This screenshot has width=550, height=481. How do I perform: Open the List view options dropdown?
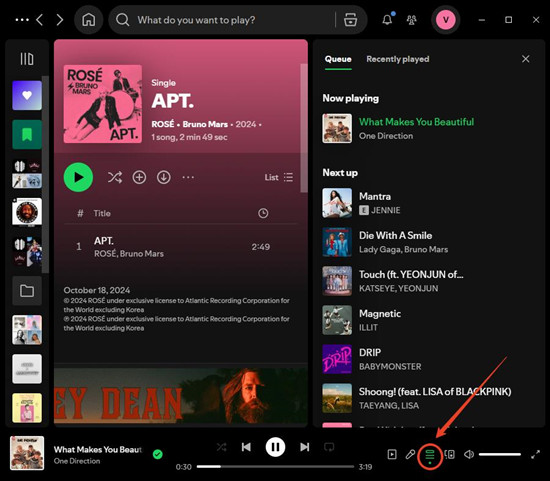tap(279, 177)
